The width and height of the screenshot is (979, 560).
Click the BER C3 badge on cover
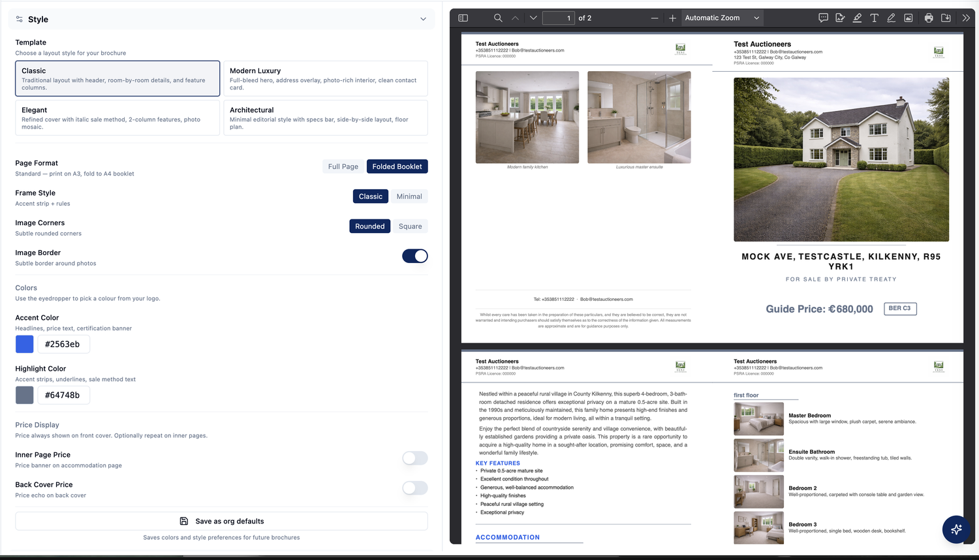[900, 309]
